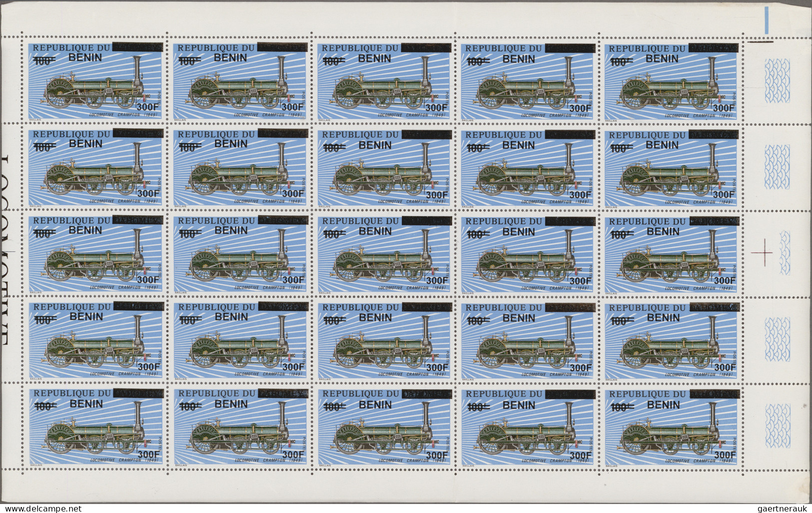Select the stamp in row one, column five

(672, 81)
